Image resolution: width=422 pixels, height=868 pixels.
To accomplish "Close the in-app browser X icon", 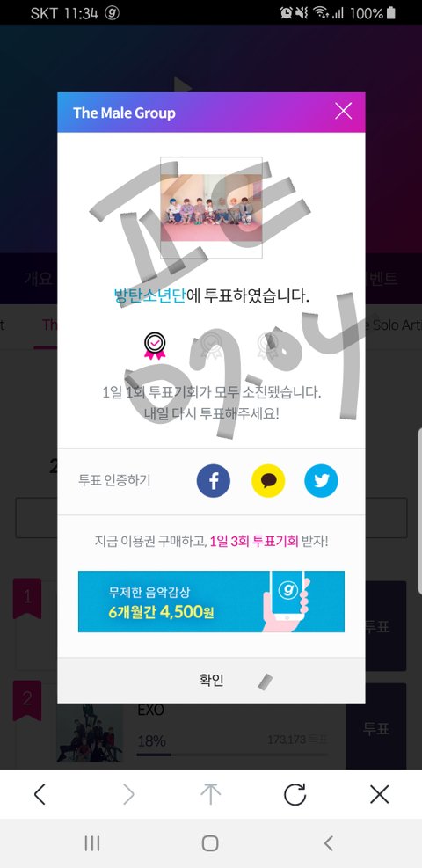I will 380,795.
